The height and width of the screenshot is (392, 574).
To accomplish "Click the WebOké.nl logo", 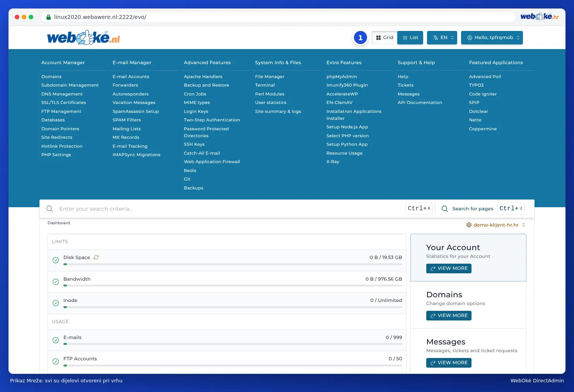I will pyautogui.click(x=84, y=37).
